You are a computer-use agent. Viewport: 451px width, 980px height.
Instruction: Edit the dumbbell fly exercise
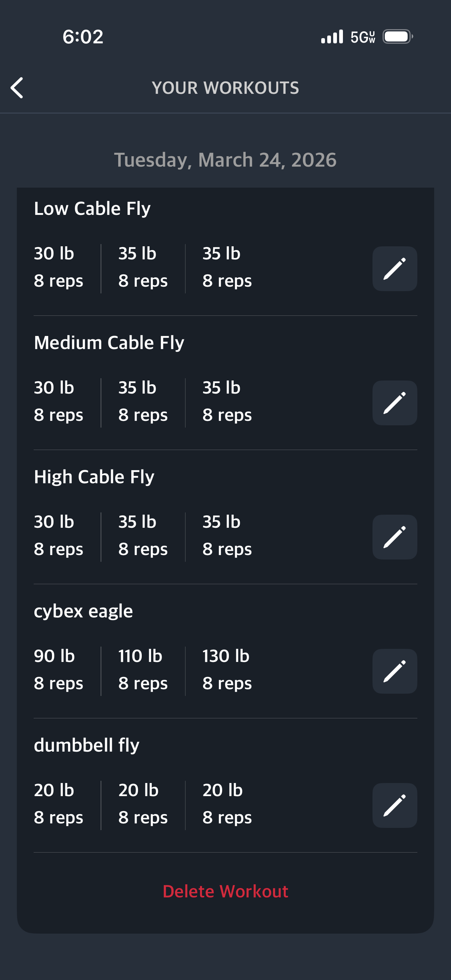click(394, 805)
